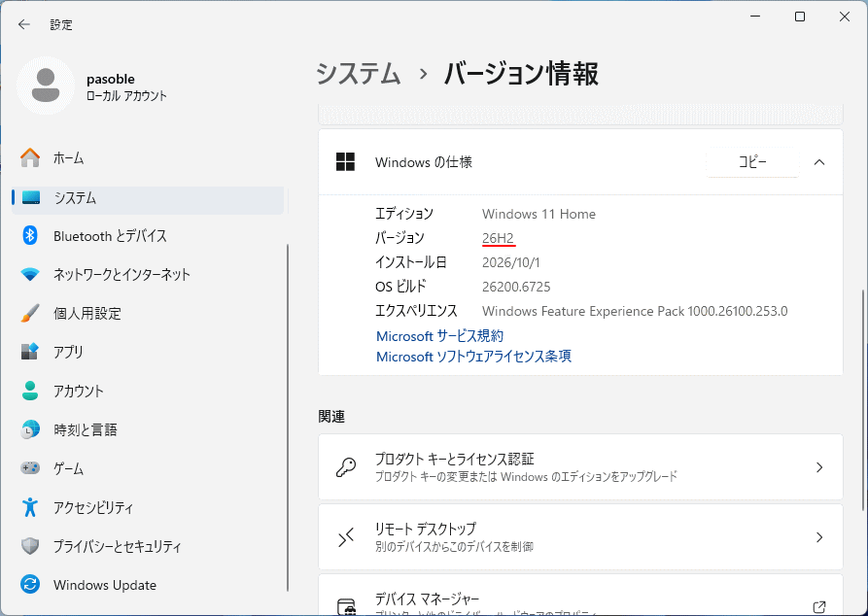Click the main content vertical scrollbar
The image size is (868, 616).
click(864, 399)
